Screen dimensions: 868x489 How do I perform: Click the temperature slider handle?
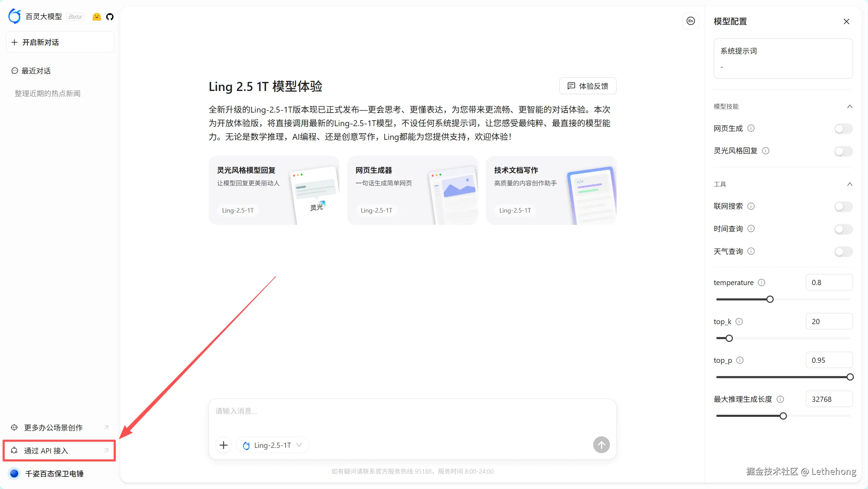(770, 299)
